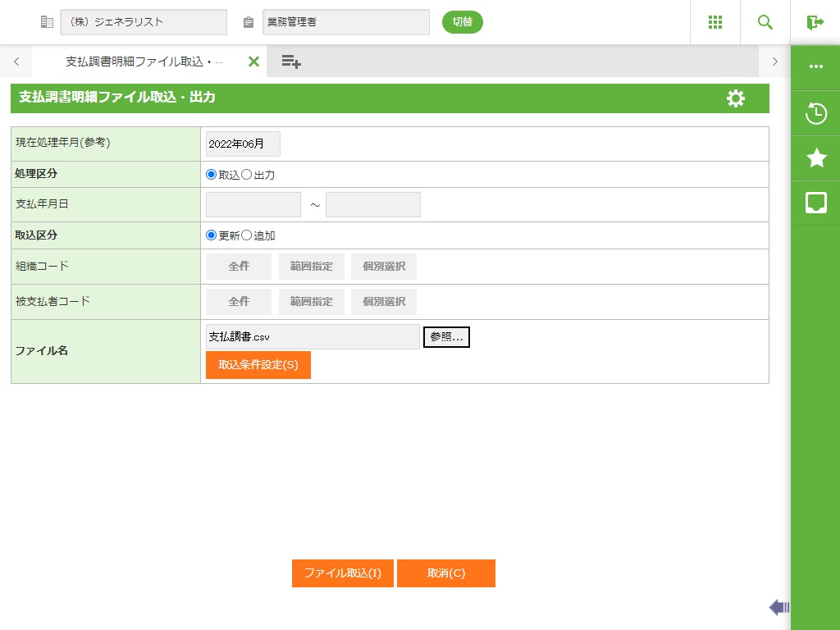Click the search magnifier icon
Viewport: 840px width, 630px height.
tap(765, 22)
